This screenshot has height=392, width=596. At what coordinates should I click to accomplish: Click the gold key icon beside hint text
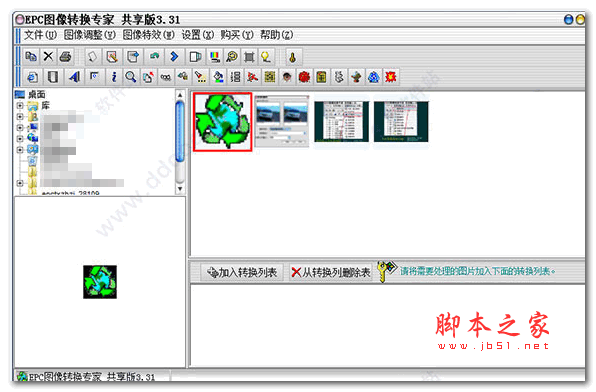click(x=387, y=271)
